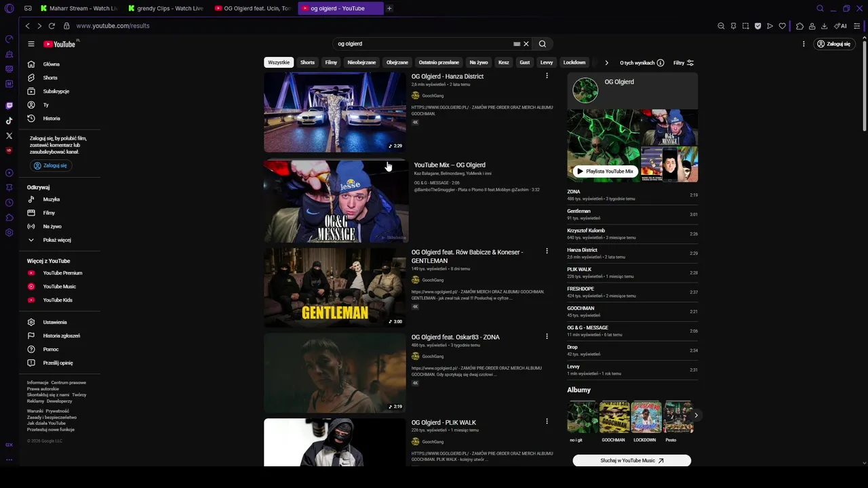Open options menu for PLIK WALK video
868x488 pixels.
click(547, 421)
